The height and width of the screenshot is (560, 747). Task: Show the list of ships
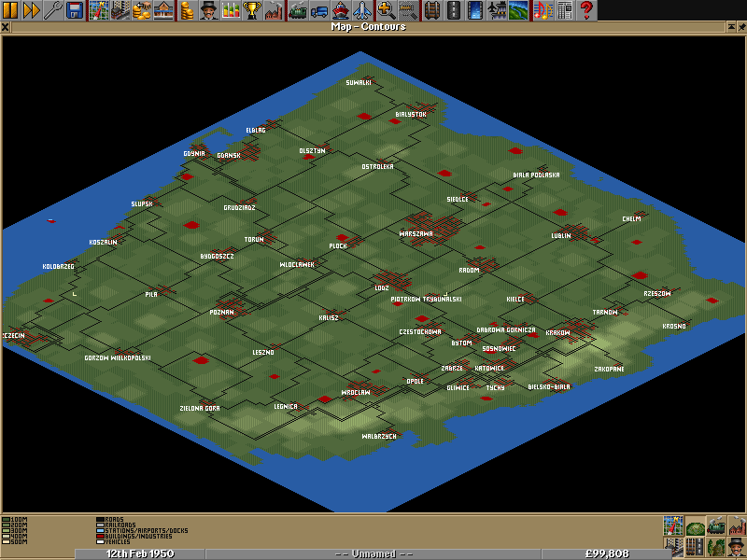[340, 10]
